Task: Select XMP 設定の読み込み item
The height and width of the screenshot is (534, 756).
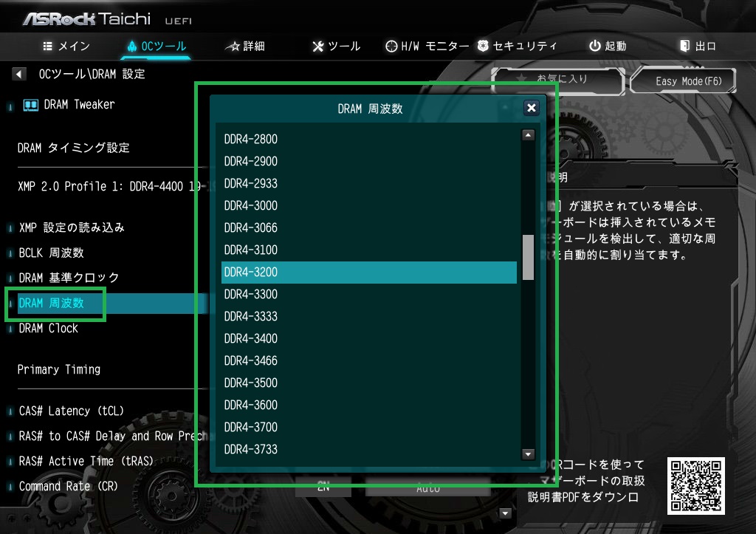Action: [x=72, y=227]
